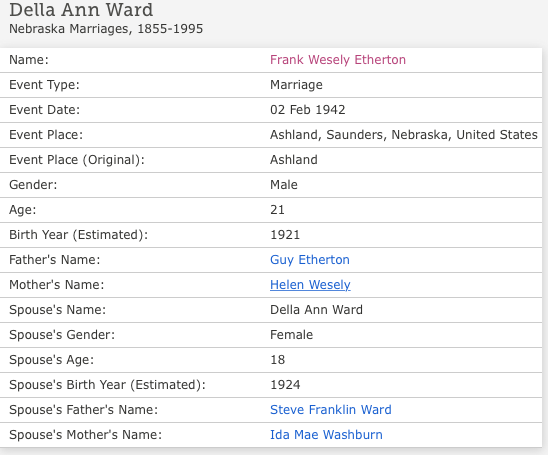548x455 pixels.
Task: Open the Guy Etherton father link
Action: click(310, 260)
